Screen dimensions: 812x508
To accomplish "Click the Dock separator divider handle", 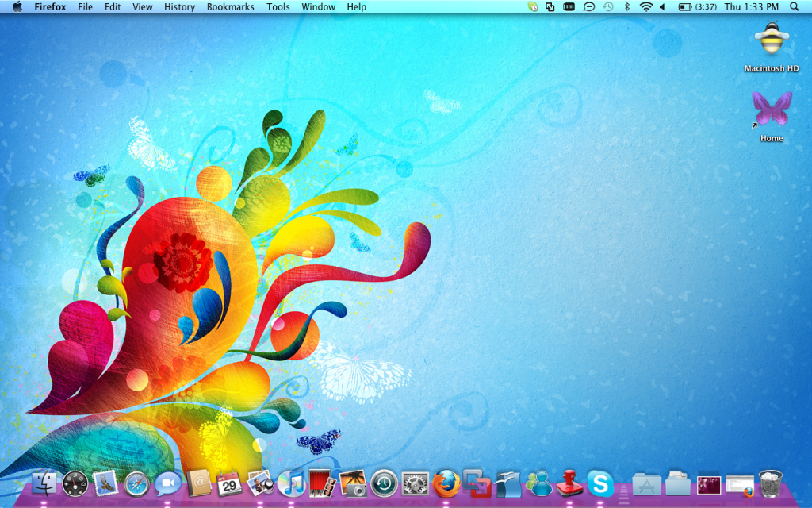I will [623, 494].
